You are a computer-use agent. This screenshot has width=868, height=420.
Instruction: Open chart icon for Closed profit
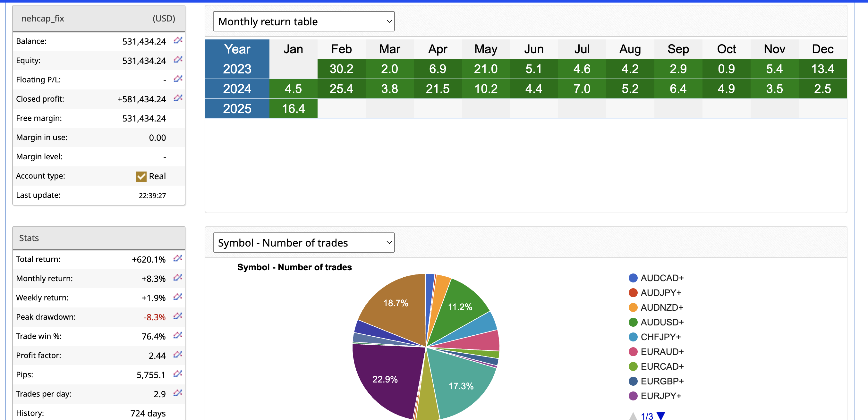pos(178,98)
